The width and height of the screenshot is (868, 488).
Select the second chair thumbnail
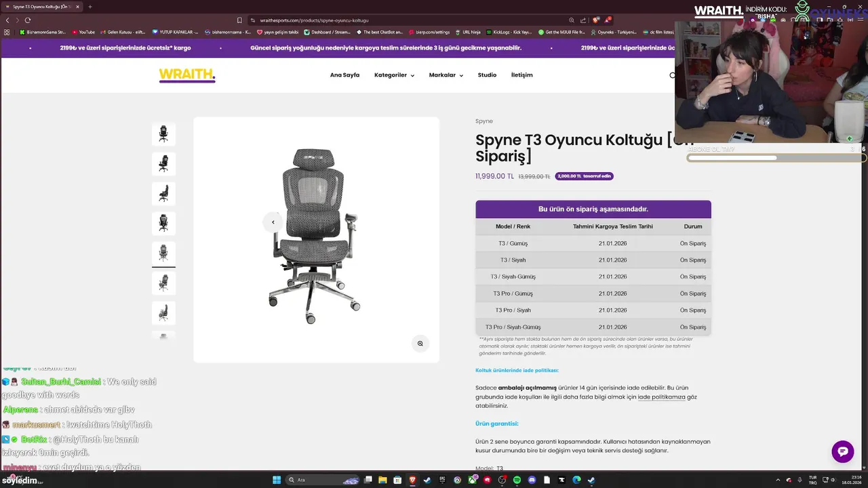point(163,164)
